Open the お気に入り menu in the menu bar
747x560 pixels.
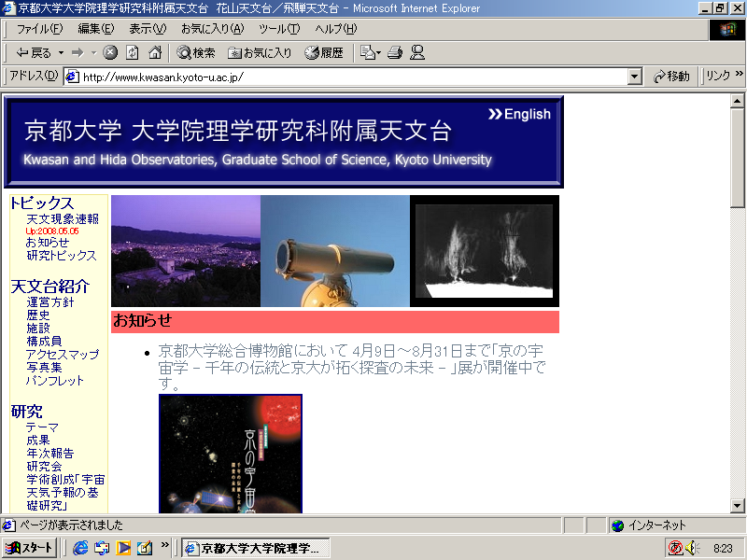[213, 29]
